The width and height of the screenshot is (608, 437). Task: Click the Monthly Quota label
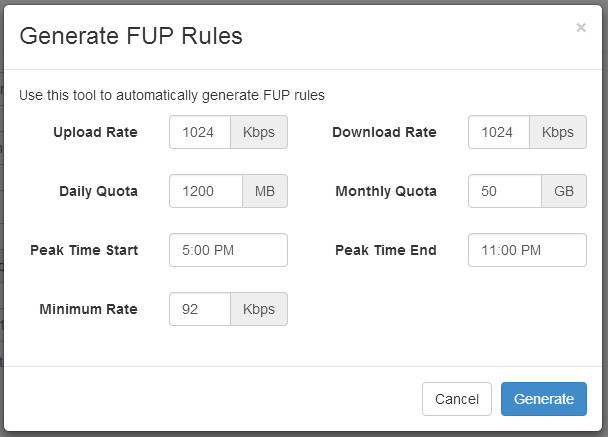click(386, 191)
